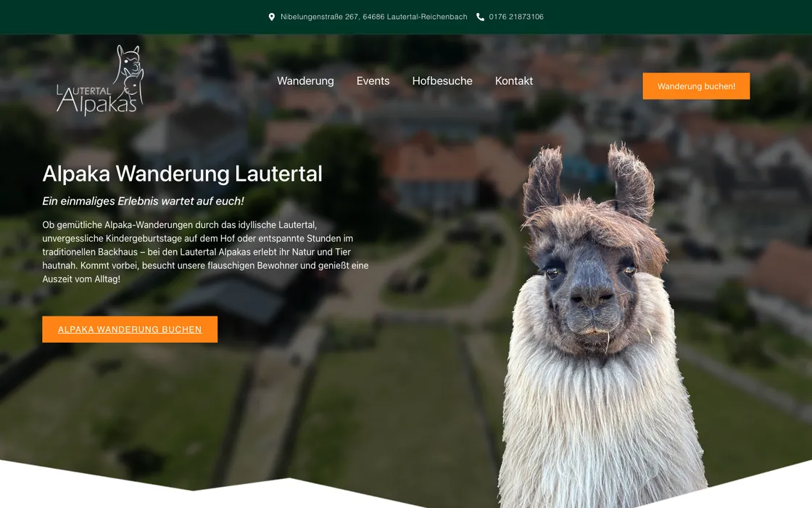
Task: Click the phone handset icon
Action: point(480,17)
